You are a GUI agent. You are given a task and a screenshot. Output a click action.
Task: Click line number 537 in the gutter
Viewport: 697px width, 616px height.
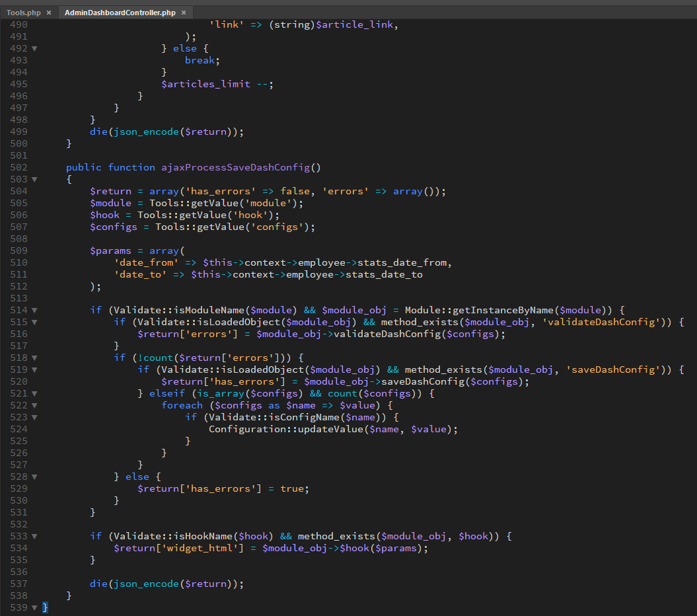18,584
